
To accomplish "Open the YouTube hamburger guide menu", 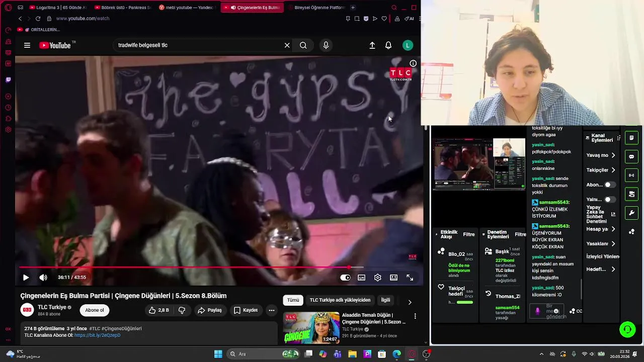I will tap(27, 45).
